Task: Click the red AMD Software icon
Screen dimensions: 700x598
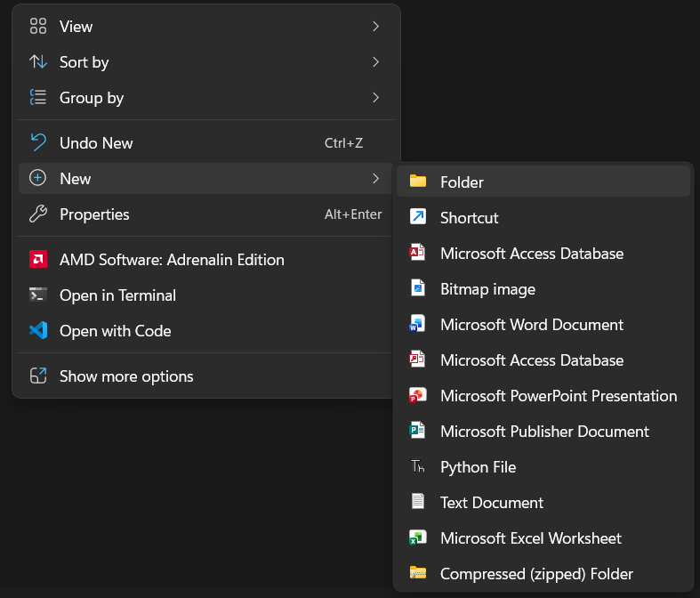Action: [x=38, y=260]
